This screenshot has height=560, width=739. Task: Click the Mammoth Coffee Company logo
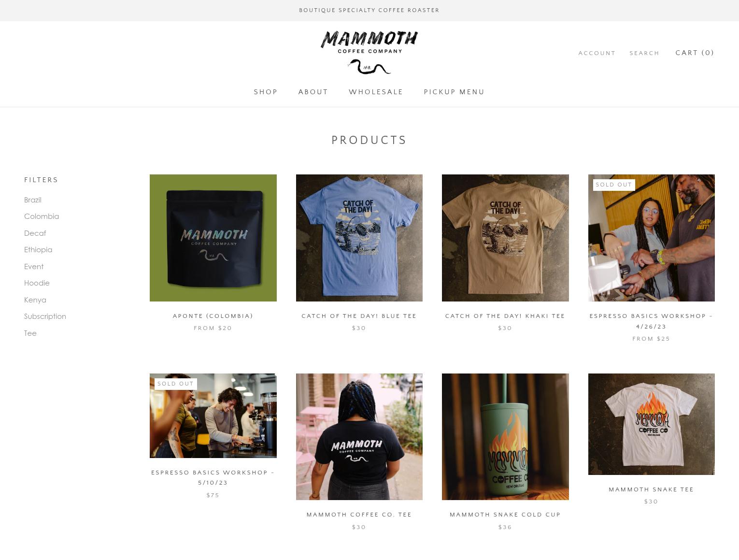click(369, 52)
